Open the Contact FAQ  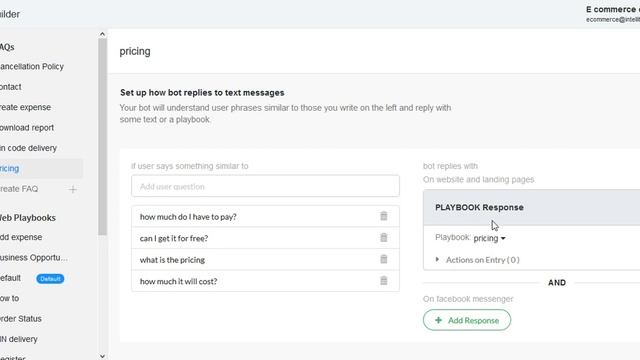[x=11, y=87]
